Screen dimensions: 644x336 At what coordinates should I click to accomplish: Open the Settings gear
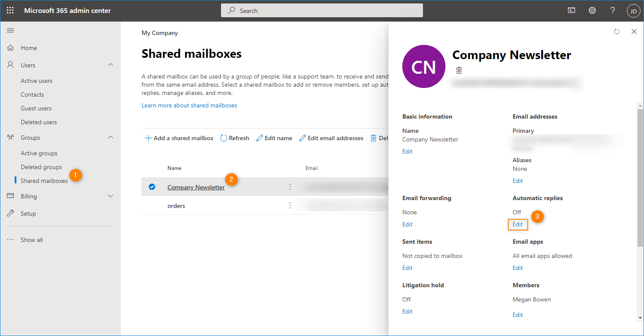592,10
